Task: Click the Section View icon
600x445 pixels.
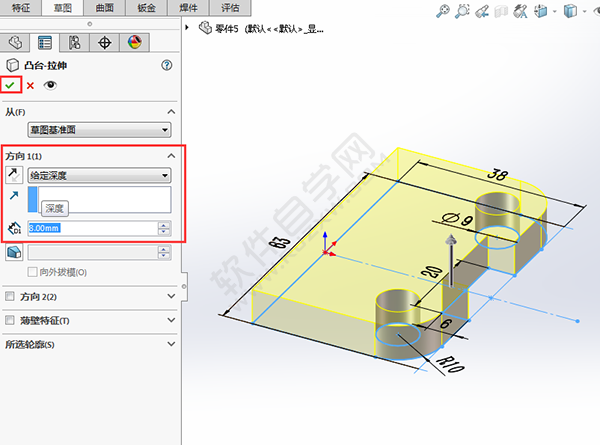Action: point(501,11)
